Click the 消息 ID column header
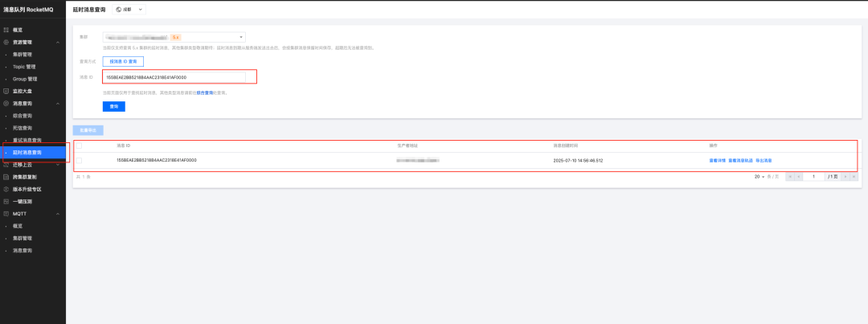 coord(124,146)
